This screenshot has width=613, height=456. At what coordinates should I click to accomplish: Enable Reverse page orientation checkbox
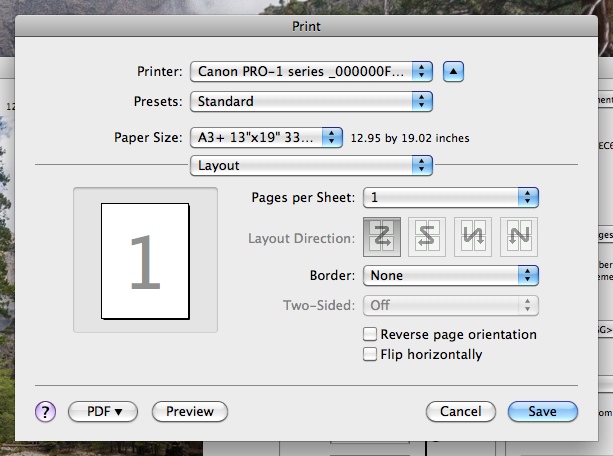pyautogui.click(x=371, y=335)
